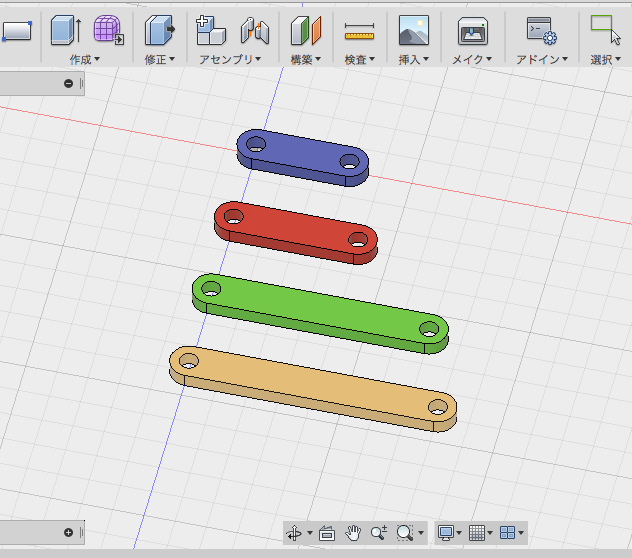Open the 挿入 dropdown menu
The width and height of the screenshot is (632, 558).
pos(414,60)
